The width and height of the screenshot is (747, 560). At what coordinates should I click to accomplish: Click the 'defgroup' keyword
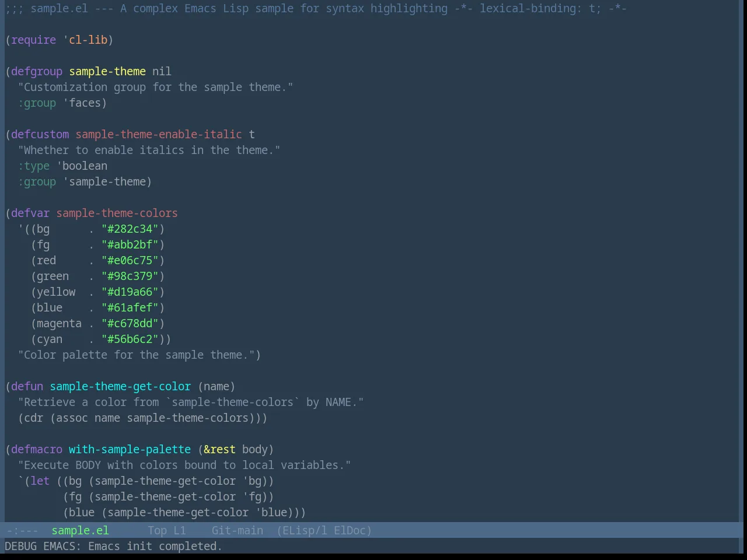click(x=37, y=71)
